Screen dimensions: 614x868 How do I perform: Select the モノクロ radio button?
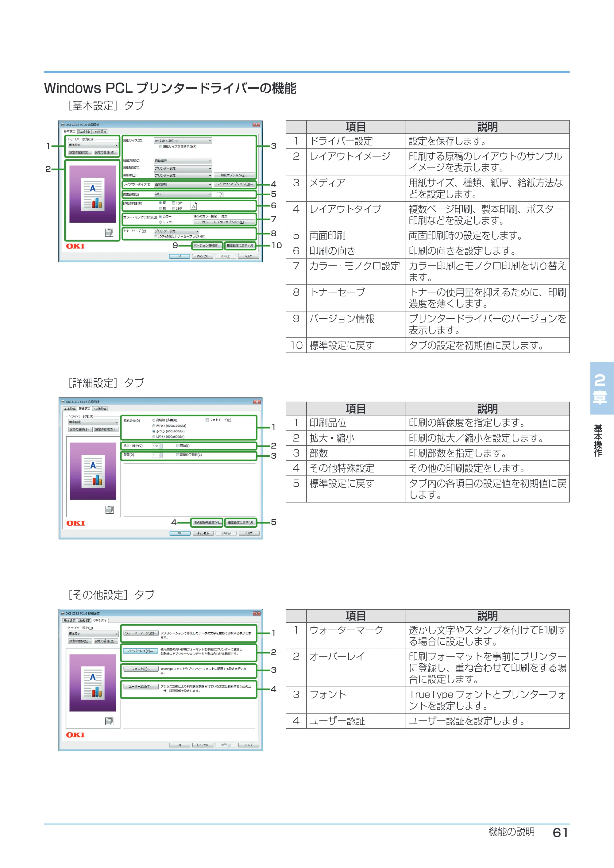coord(160,222)
